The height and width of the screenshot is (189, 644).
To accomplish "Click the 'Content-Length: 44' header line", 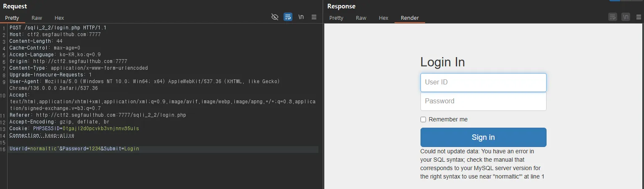I will pos(36,41).
